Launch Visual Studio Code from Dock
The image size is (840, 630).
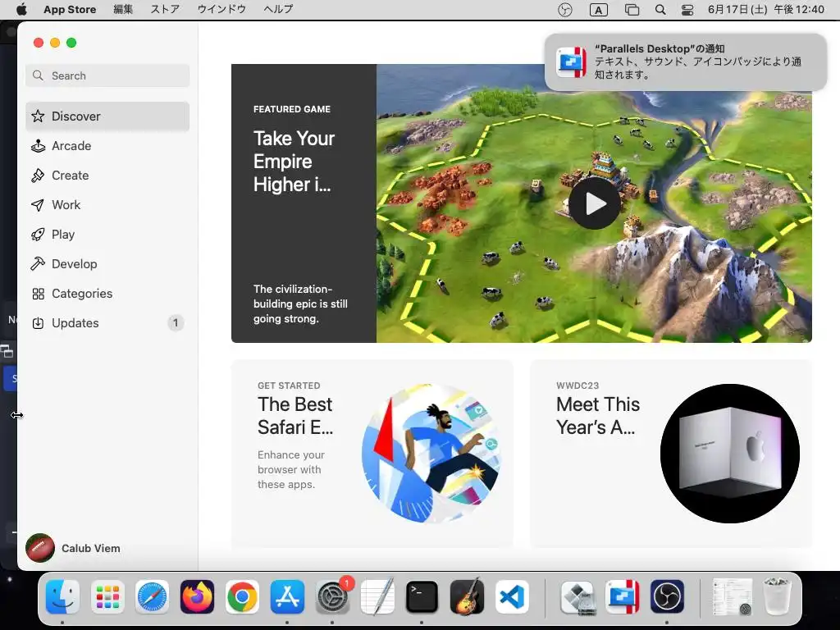tap(512, 597)
